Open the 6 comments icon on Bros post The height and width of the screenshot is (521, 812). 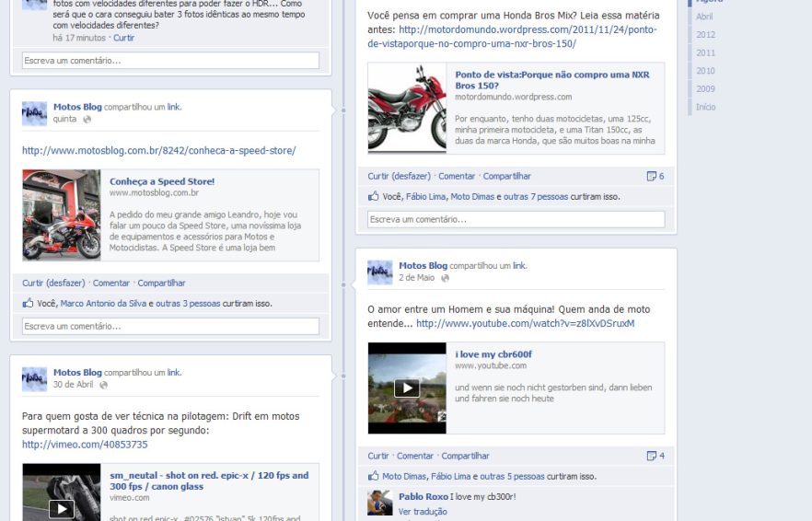tap(655, 176)
